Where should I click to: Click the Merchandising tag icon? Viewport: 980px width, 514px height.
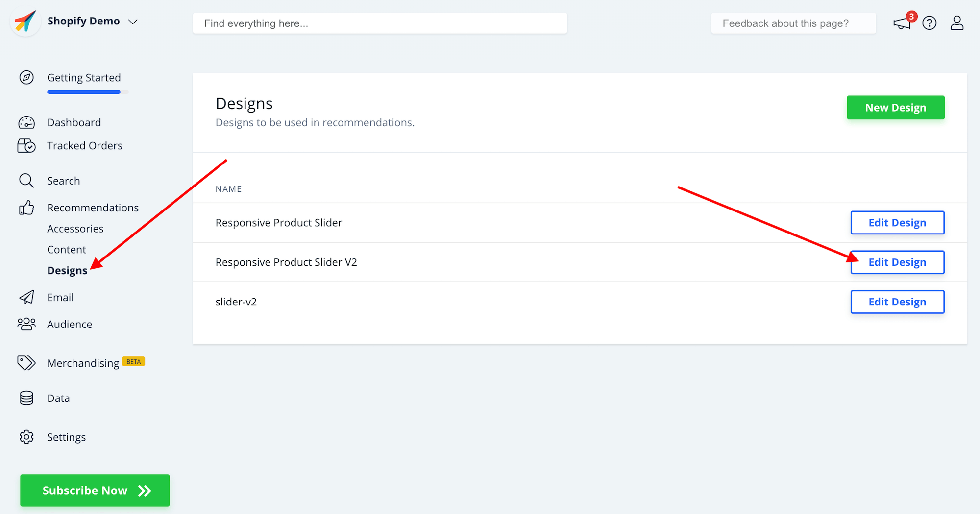(x=26, y=363)
